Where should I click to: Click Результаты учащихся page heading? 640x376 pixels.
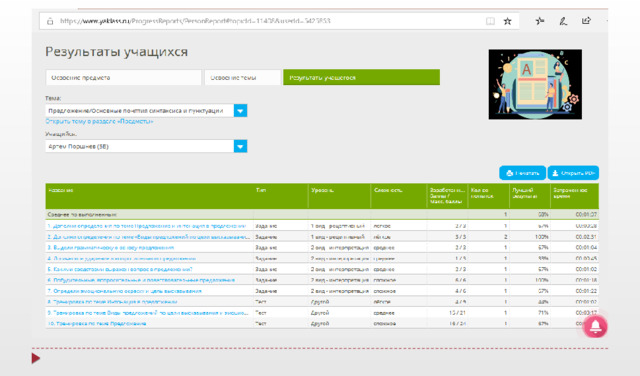[116, 52]
